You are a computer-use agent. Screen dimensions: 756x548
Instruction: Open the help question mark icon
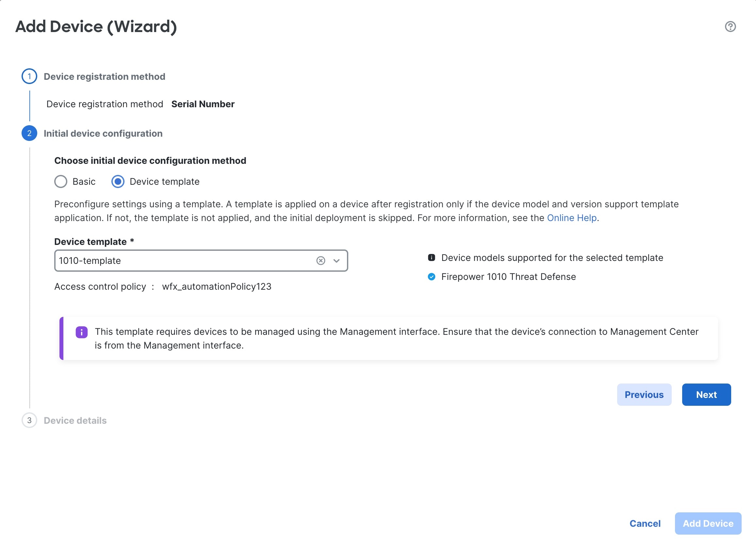[730, 26]
